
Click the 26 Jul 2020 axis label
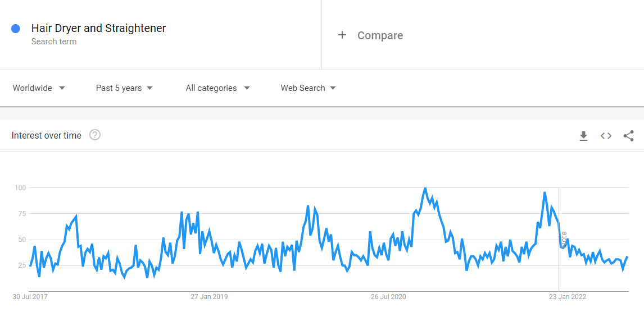point(388,297)
